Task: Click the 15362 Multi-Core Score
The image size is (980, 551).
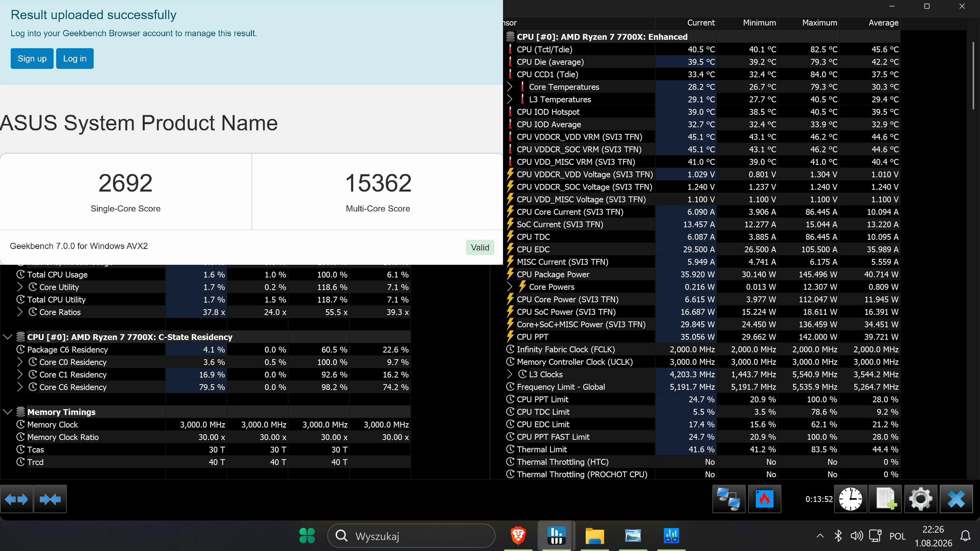Action: point(378,183)
